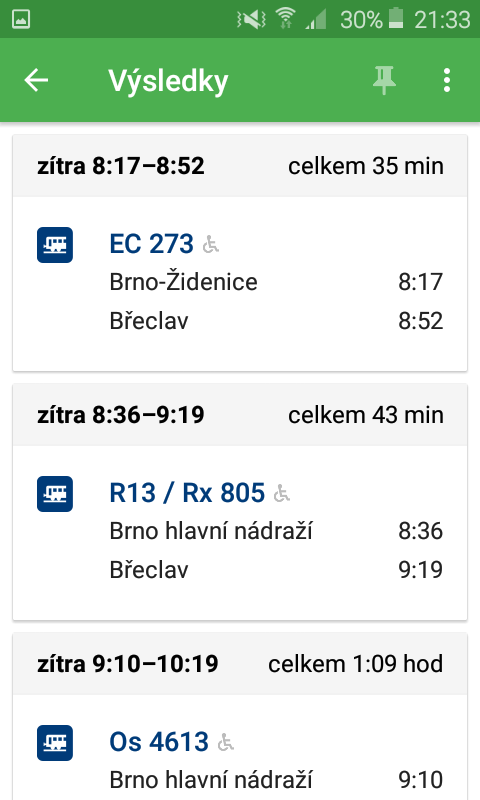Open the EC 273 train link
The height and width of the screenshot is (800, 480).
coord(151,243)
